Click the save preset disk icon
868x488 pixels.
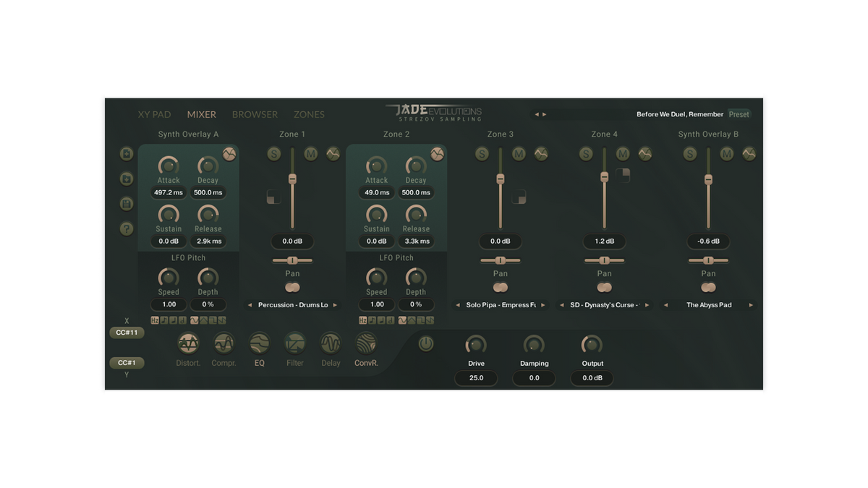tap(127, 204)
